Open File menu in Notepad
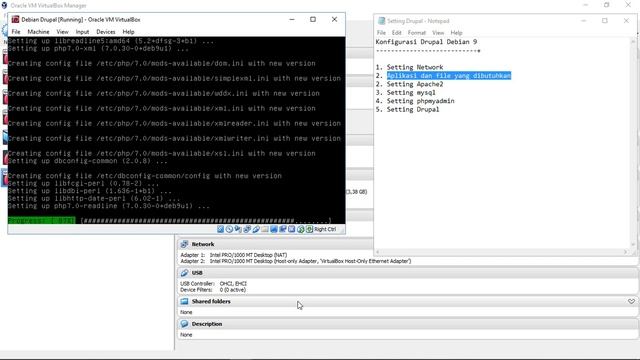The image size is (640, 360). pyautogui.click(x=381, y=33)
